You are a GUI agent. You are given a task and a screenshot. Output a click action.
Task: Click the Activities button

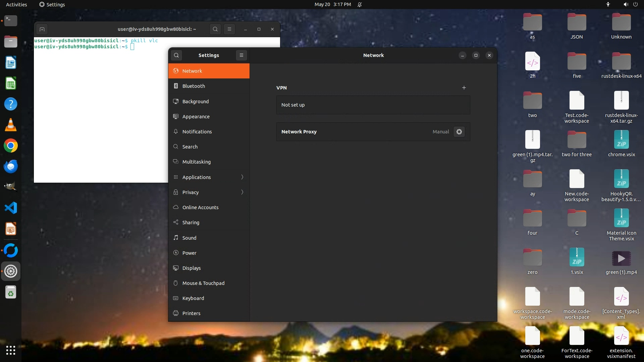[16, 5]
